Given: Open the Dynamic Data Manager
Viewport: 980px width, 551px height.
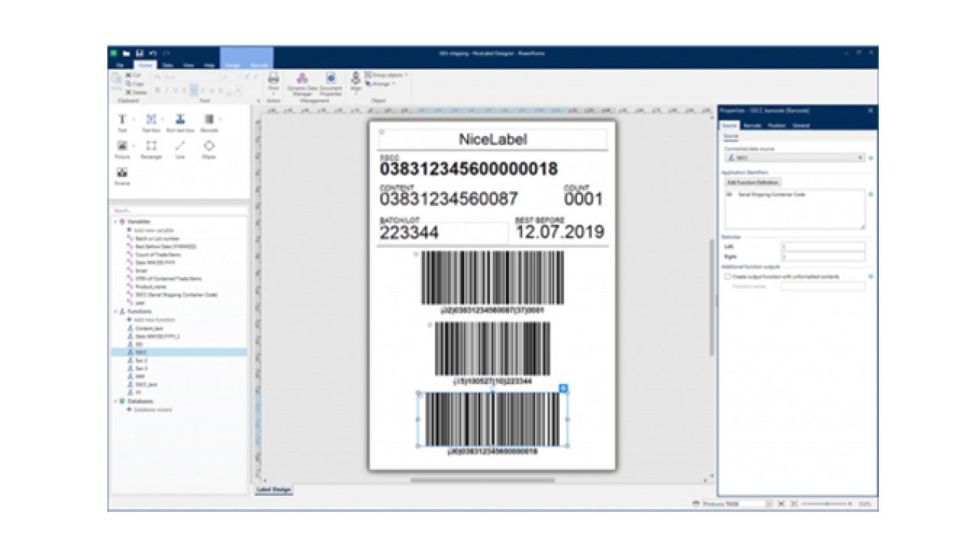Looking at the screenshot, I should tap(302, 83).
